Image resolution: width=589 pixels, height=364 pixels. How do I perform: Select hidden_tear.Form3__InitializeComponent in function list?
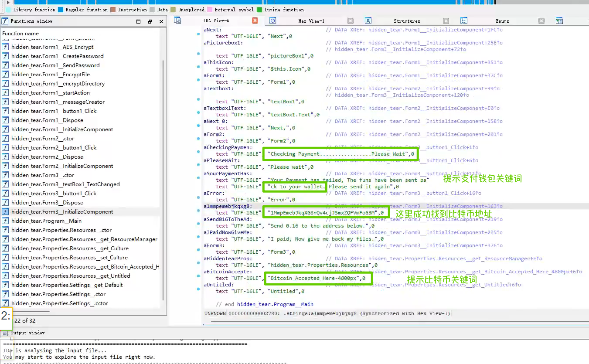point(62,211)
